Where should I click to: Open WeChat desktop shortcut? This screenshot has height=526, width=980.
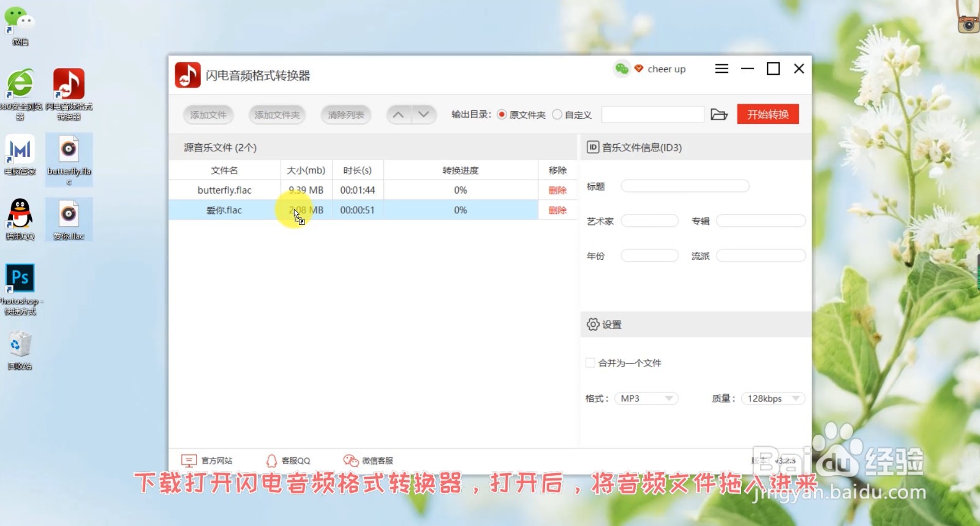20,26
